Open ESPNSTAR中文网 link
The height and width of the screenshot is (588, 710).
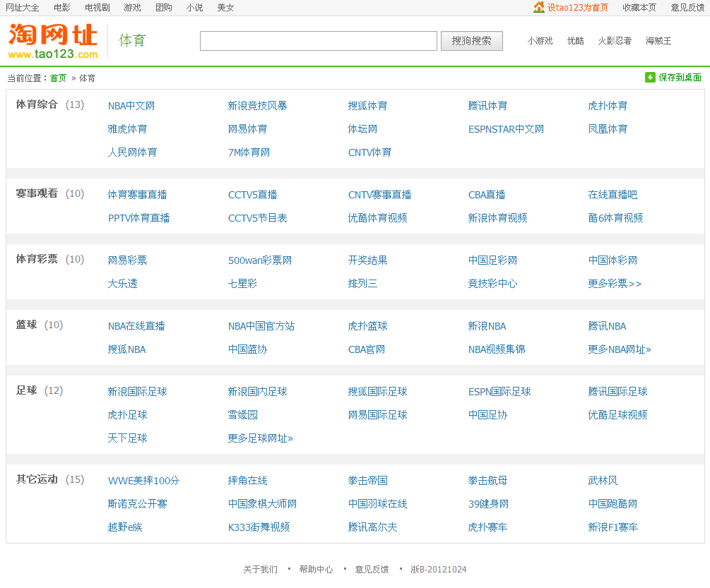[506, 129]
